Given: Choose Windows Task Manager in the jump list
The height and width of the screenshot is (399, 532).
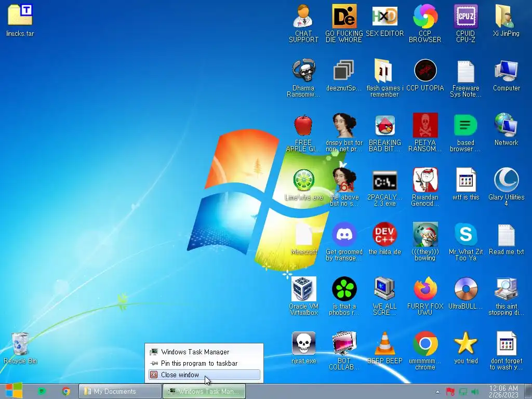Looking at the screenshot, I should click(204, 352).
